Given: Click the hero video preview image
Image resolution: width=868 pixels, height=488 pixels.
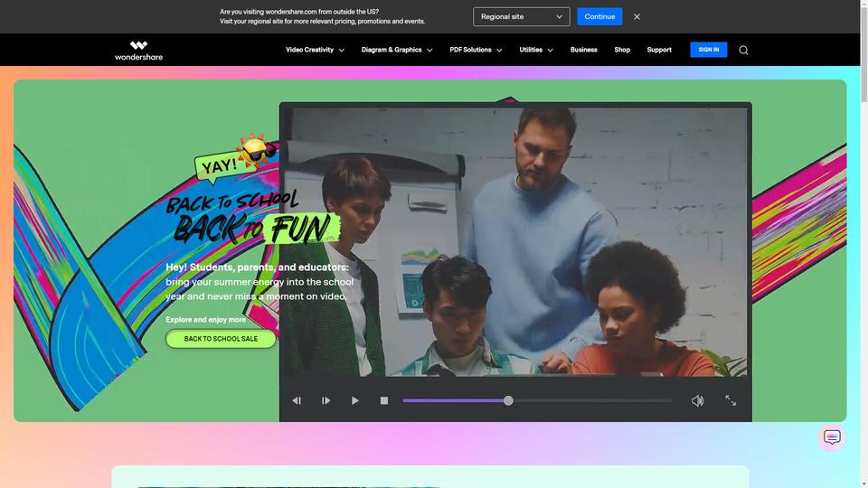Looking at the screenshot, I should tap(515, 242).
